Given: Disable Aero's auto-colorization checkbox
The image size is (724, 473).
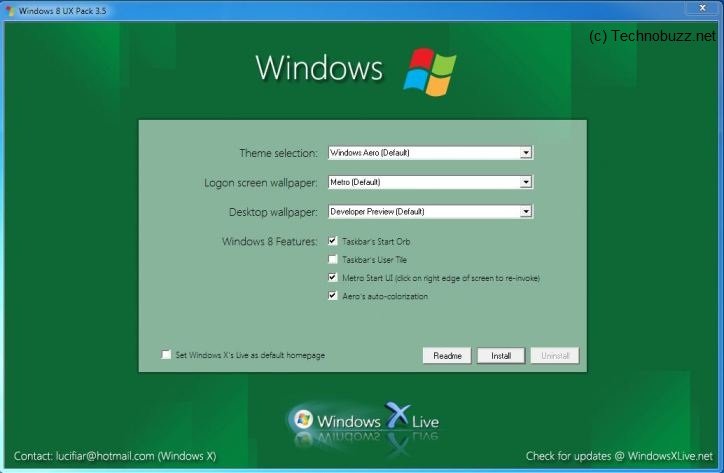Looking at the screenshot, I should pyautogui.click(x=332, y=296).
